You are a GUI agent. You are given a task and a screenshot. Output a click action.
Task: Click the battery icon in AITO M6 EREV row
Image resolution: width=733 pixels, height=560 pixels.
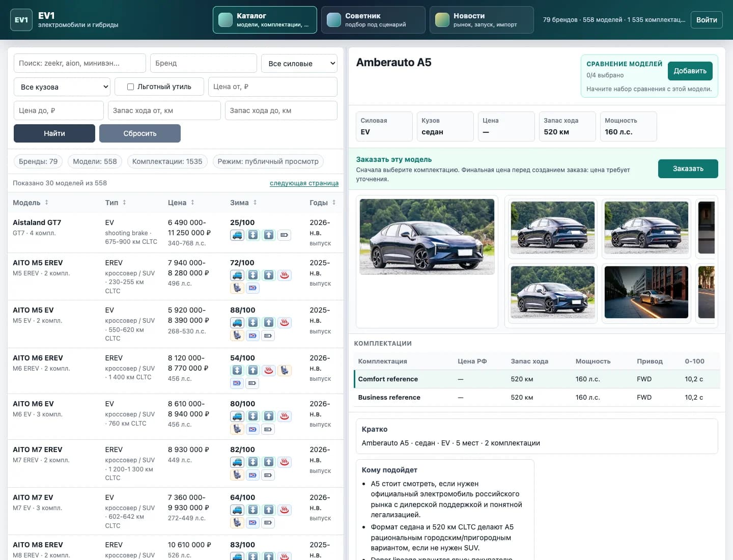[252, 383]
